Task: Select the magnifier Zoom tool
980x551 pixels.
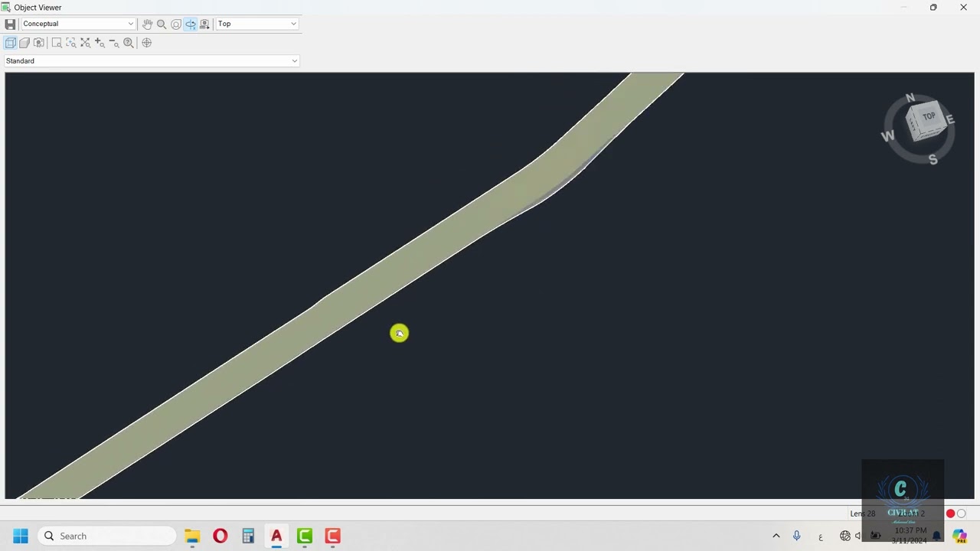Action: point(162,24)
